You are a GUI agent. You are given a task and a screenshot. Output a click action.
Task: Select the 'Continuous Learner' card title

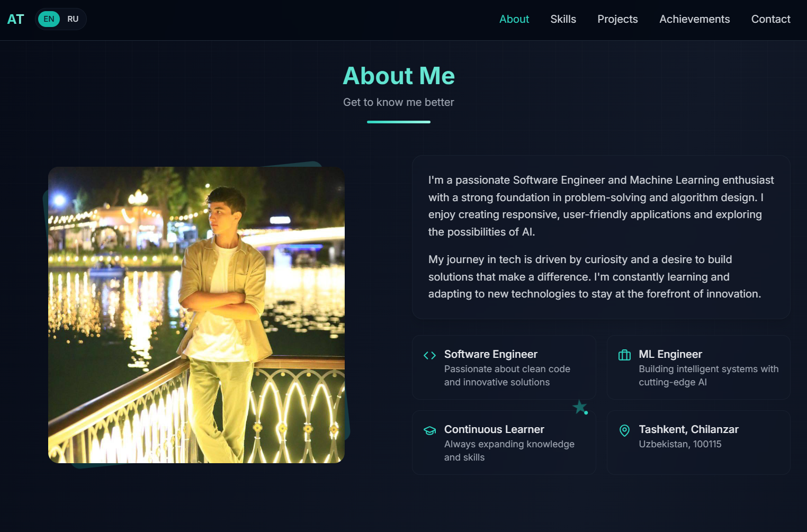[494, 429]
